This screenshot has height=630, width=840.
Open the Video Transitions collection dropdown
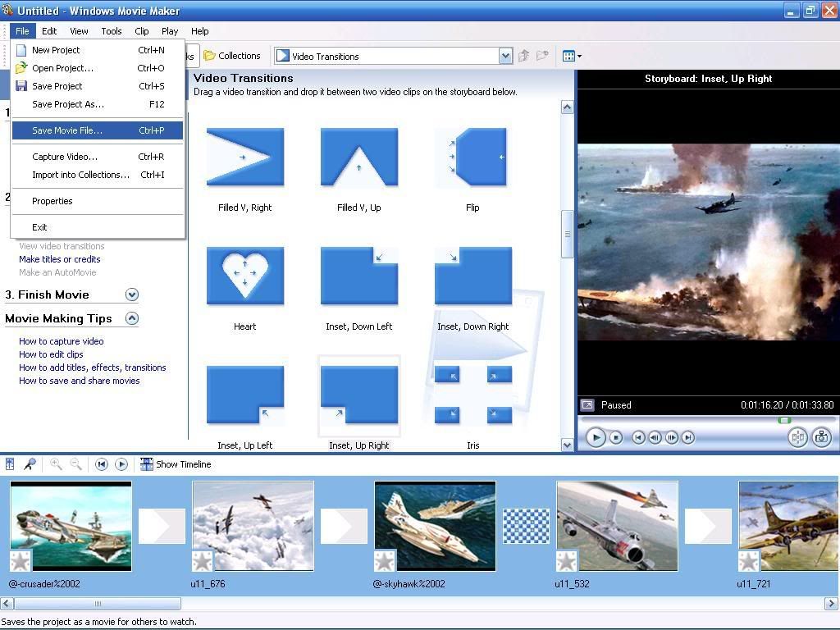click(x=505, y=56)
